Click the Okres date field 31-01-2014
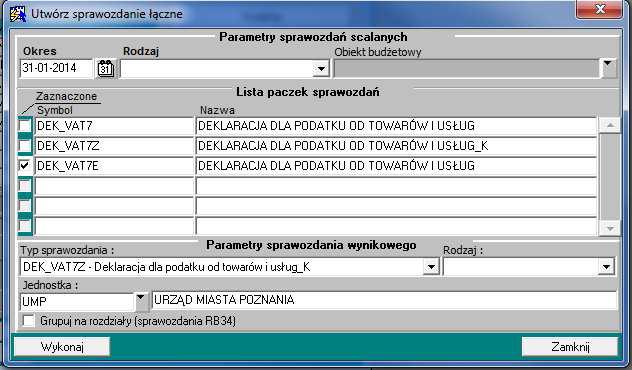Image resolution: width=632 pixels, height=370 pixels. point(56,68)
